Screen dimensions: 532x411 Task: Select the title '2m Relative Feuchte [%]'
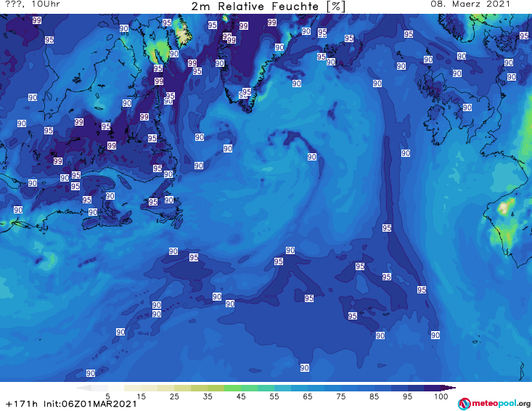click(x=269, y=7)
